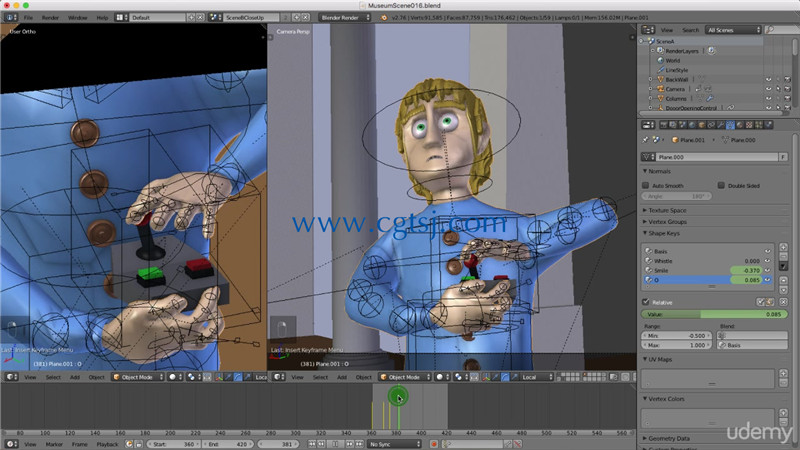Open the Constraints chain tab in Properties

tap(711, 124)
